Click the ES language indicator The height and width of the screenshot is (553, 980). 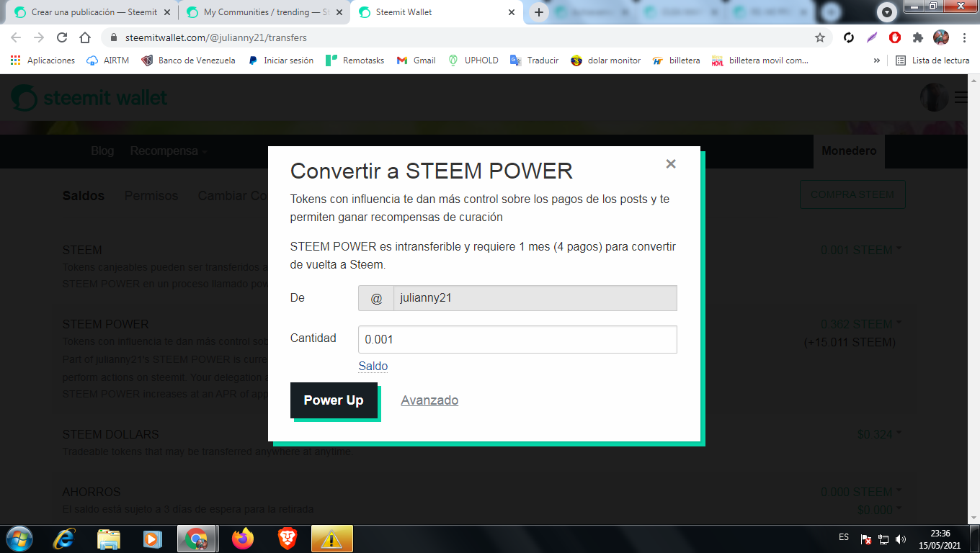coord(844,537)
